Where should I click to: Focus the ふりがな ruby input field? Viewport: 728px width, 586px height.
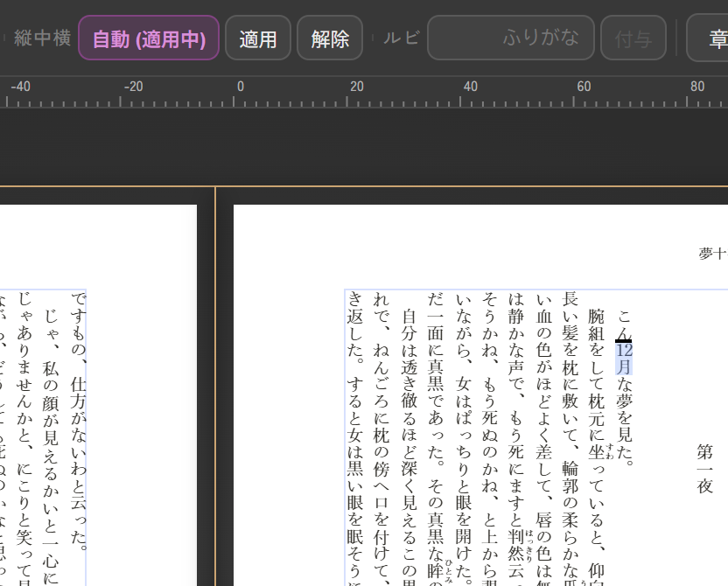tap(511, 38)
